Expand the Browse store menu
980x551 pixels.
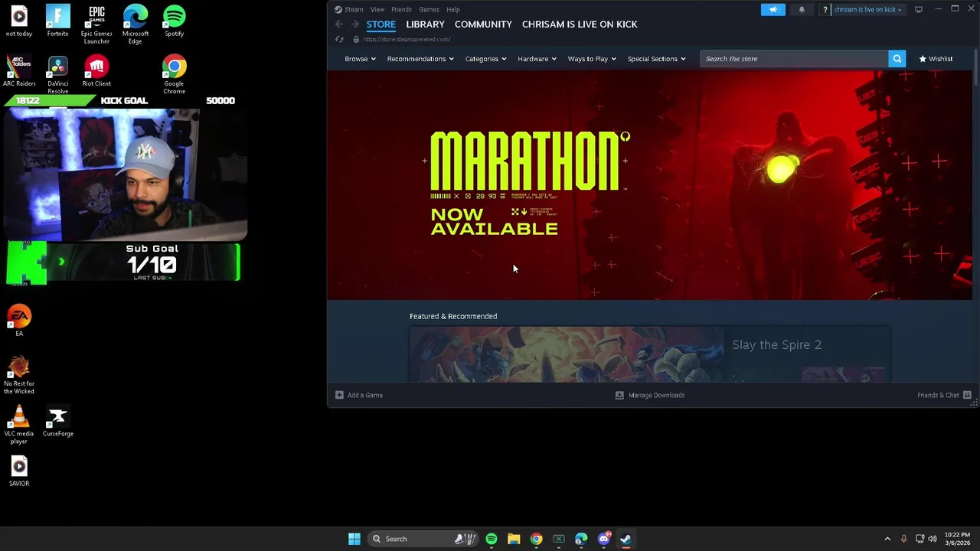coord(360,59)
